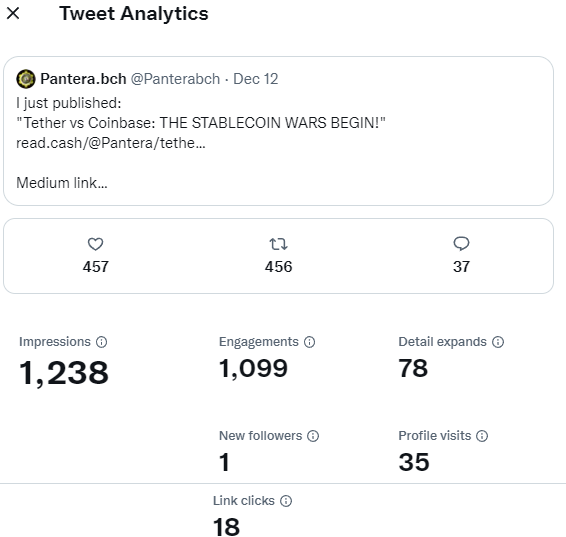Select the 457 likes count
The height and width of the screenshot is (537, 566).
coord(96,267)
